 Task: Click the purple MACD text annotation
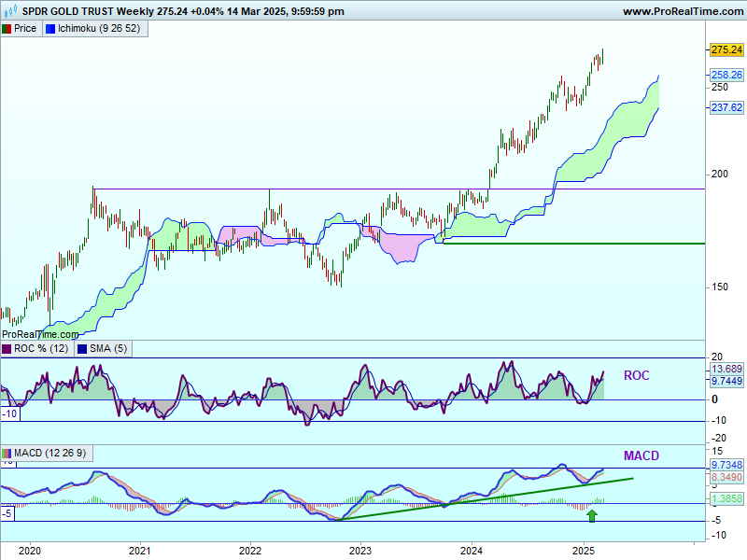point(640,455)
